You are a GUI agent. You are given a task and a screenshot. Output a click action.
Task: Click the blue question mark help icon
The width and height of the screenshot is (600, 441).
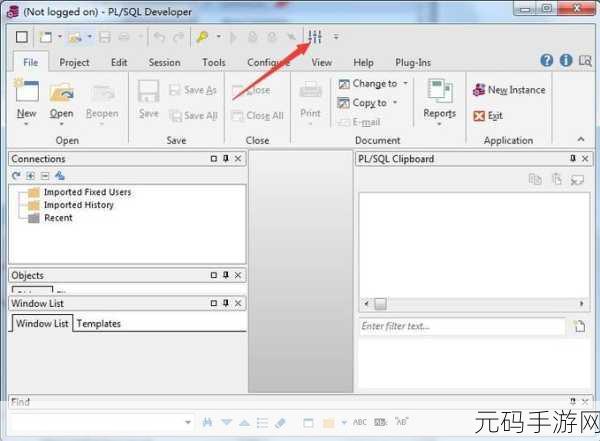pos(547,60)
